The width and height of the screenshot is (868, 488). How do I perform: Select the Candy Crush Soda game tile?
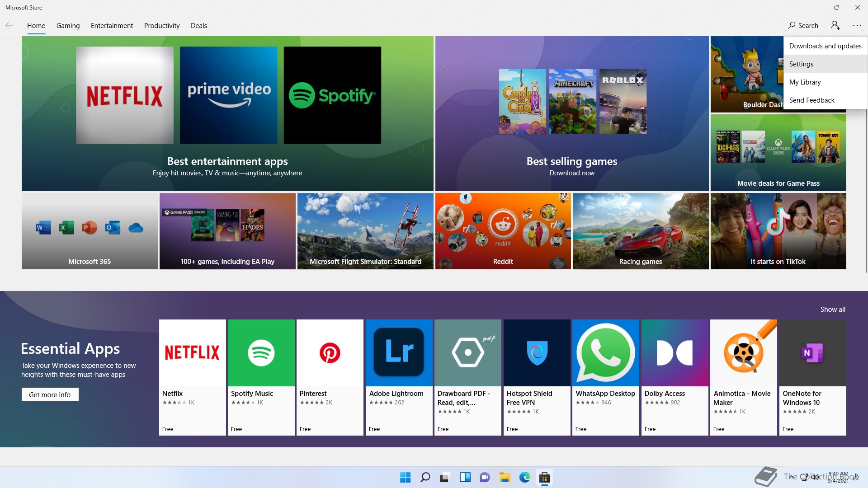[x=523, y=101]
